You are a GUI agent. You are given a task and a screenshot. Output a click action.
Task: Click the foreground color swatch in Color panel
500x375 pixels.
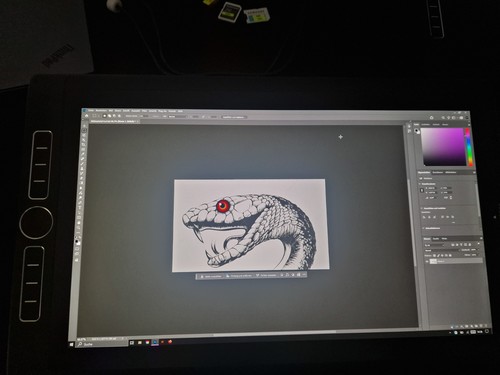416,130
